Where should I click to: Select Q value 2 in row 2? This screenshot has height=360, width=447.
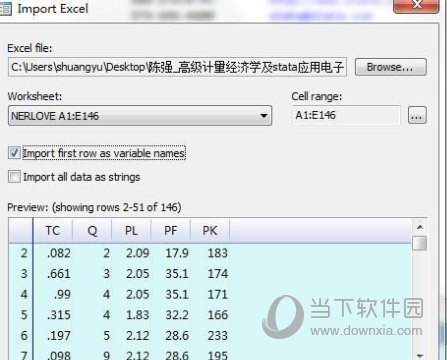point(106,253)
